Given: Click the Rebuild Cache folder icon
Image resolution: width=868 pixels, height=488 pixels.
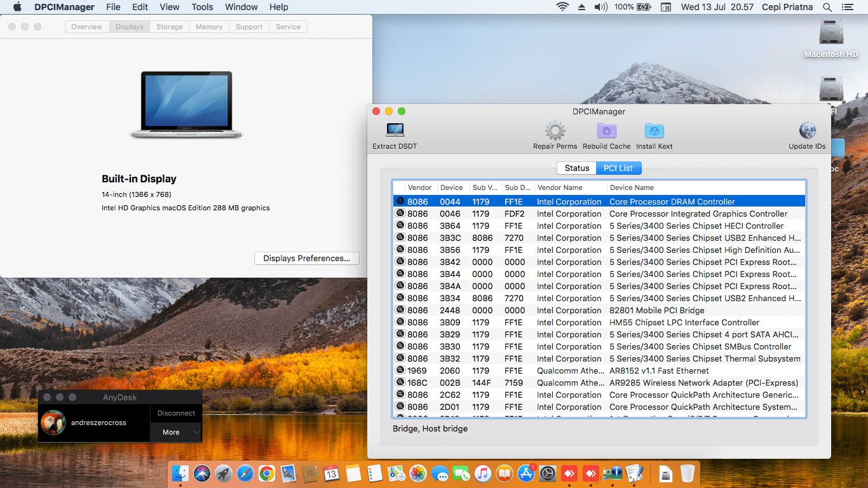Looking at the screenshot, I should (606, 131).
